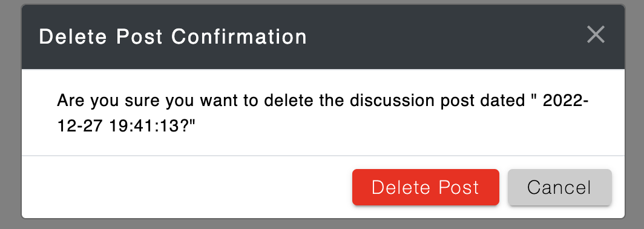Cancel the post deletion
This screenshot has width=644, height=229.
pos(559,187)
